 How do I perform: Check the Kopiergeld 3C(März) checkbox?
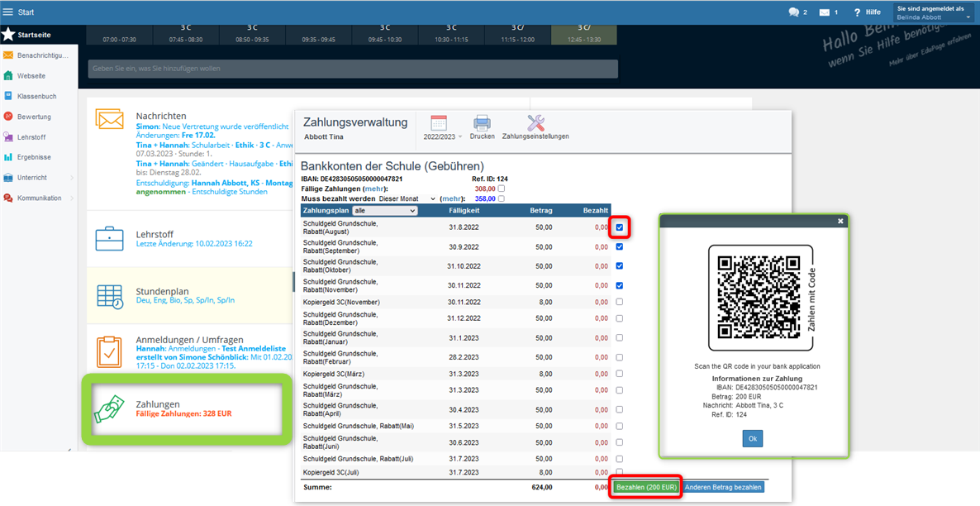(620, 374)
